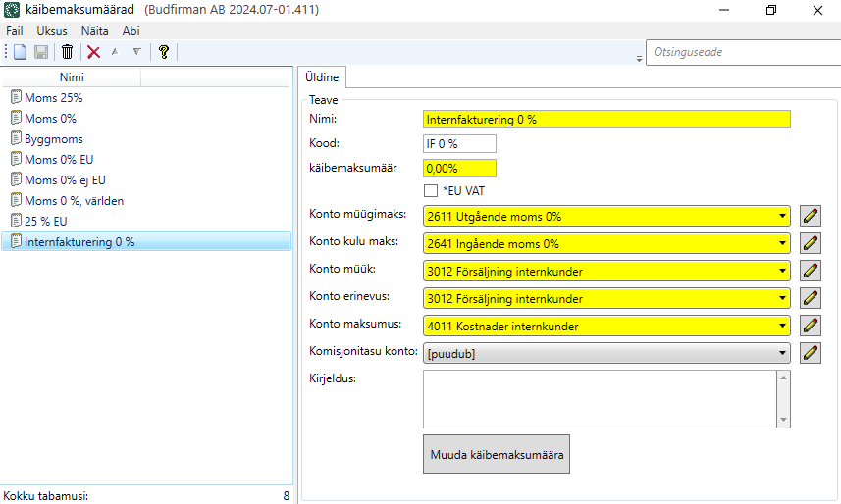Screen dimensions: 841x504
Task: Select the Moms 25% list entry
Action: (53, 97)
